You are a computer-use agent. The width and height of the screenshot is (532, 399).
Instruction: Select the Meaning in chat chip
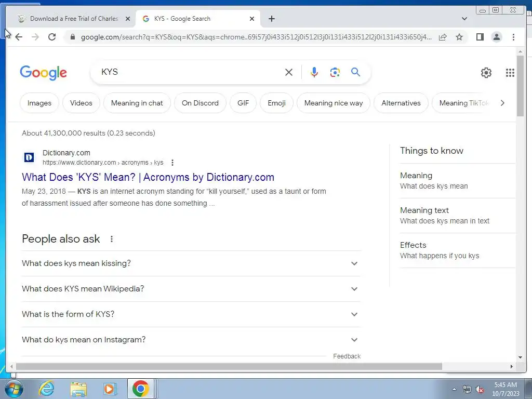pos(137,103)
